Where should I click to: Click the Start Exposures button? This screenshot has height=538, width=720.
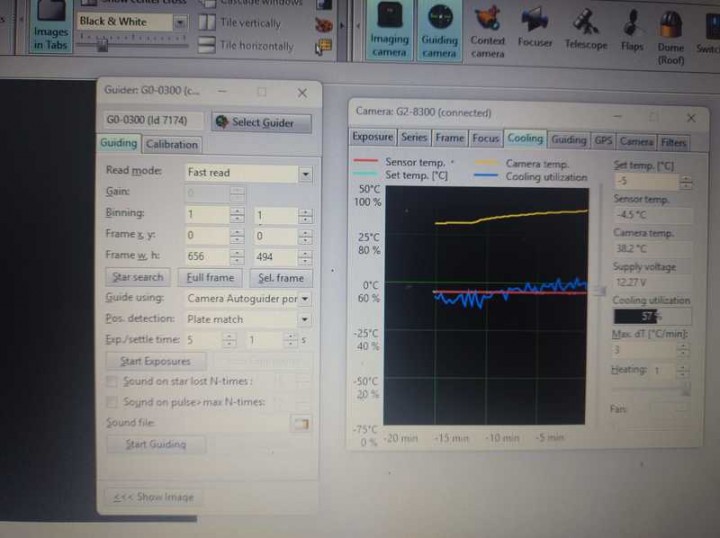155,361
